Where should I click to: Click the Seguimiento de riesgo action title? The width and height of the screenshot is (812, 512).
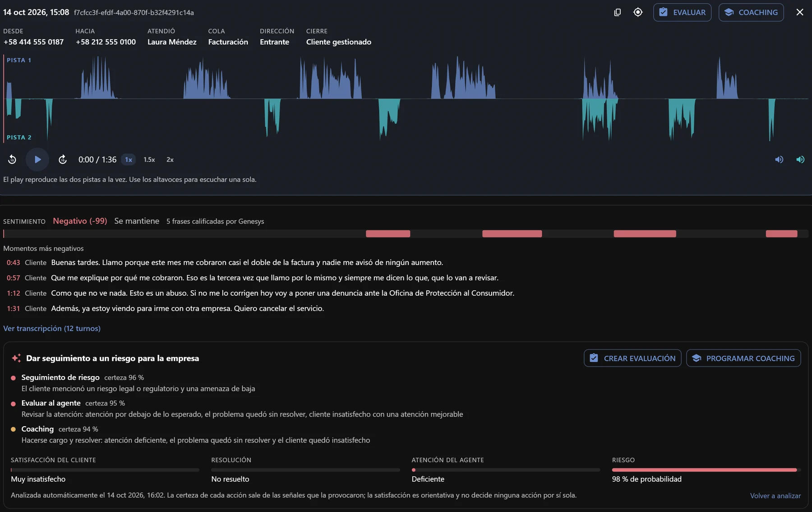[60, 377]
